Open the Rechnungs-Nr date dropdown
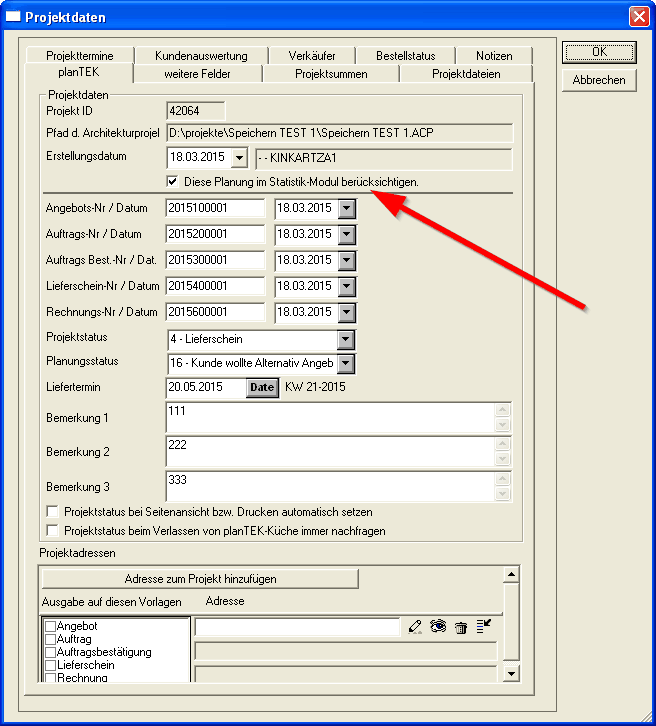This screenshot has height=726, width=656. [346, 312]
